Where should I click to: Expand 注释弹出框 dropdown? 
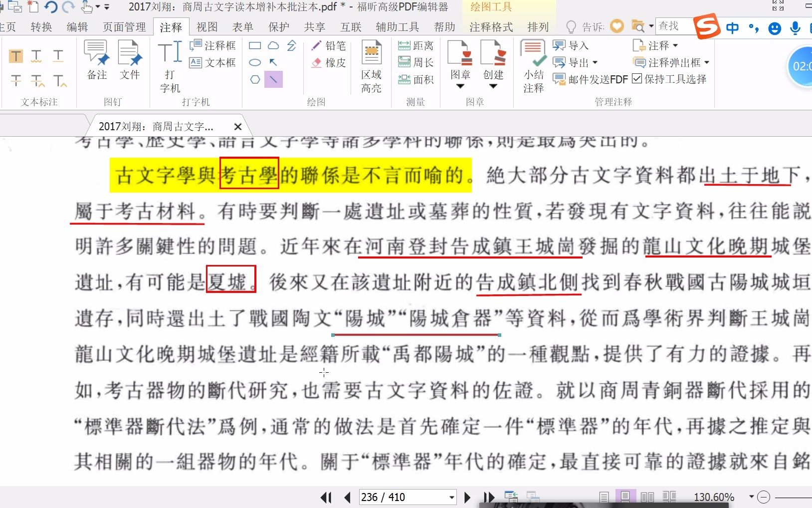(707, 62)
